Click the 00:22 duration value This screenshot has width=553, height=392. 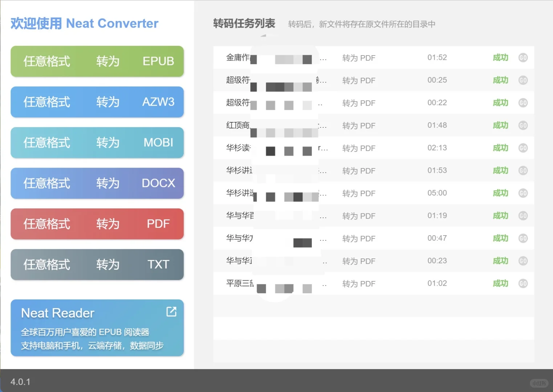437,103
